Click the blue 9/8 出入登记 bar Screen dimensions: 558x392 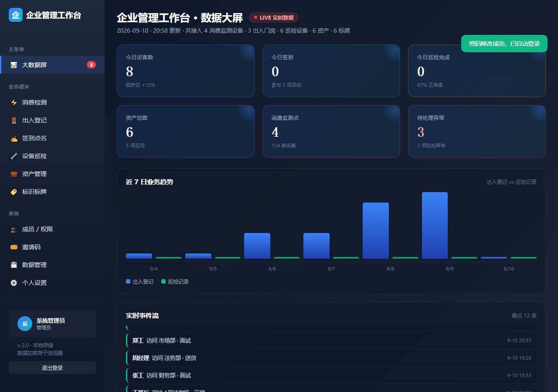click(376, 230)
